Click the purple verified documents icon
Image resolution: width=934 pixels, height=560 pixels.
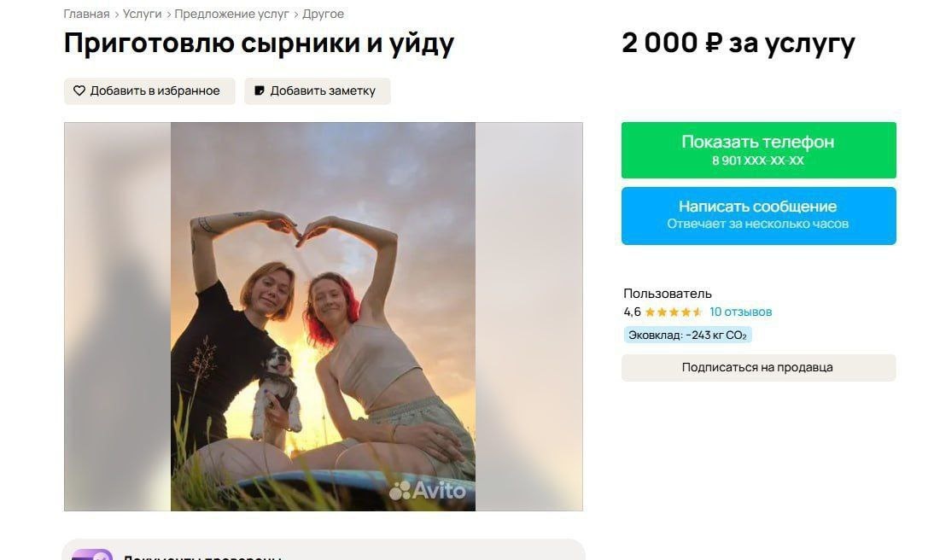click(x=91, y=555)
